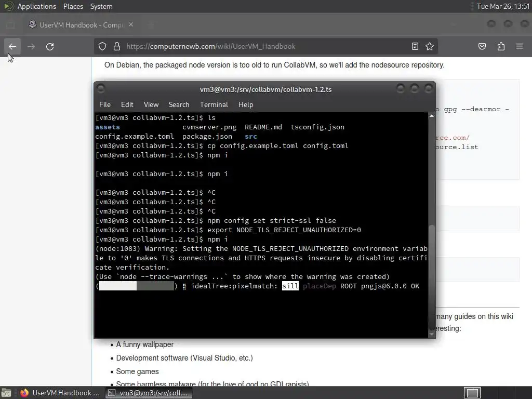
Task: Open the Applications menu in top panel
Action: pyautogui.click(x=37, y=6)
